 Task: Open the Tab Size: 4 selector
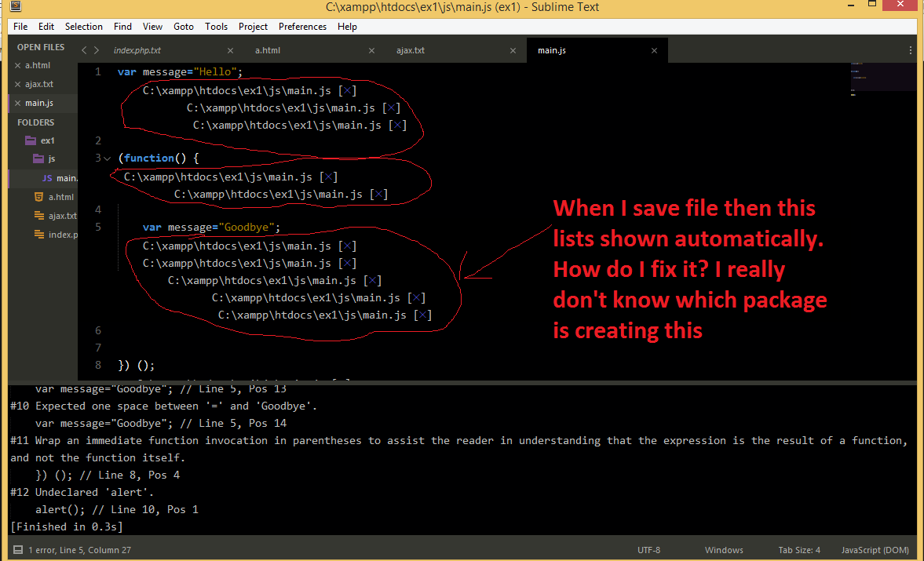click(798, 550)
